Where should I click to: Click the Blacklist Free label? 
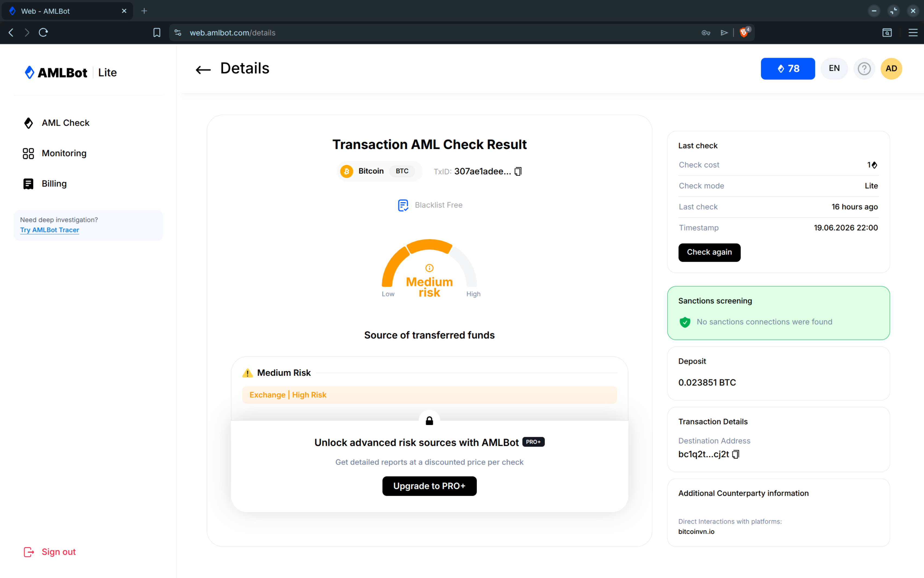[439, 205]
